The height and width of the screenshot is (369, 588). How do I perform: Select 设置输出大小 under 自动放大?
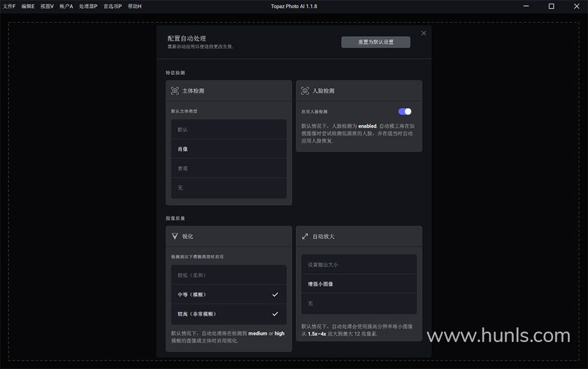[x=359, y=265]
